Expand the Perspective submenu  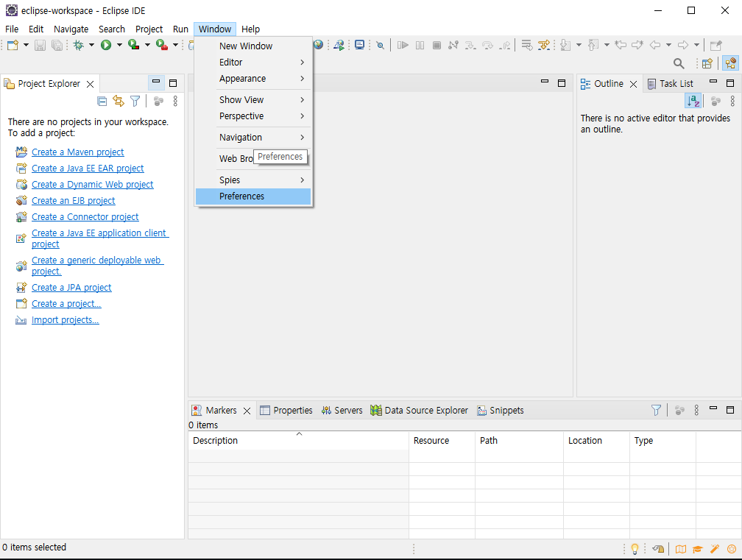click(253, 116)
